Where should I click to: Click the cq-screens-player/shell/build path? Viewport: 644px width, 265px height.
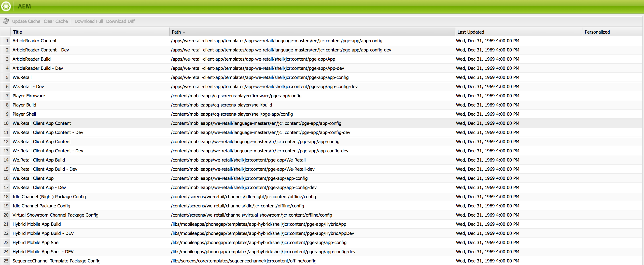(x=221, y=105)
